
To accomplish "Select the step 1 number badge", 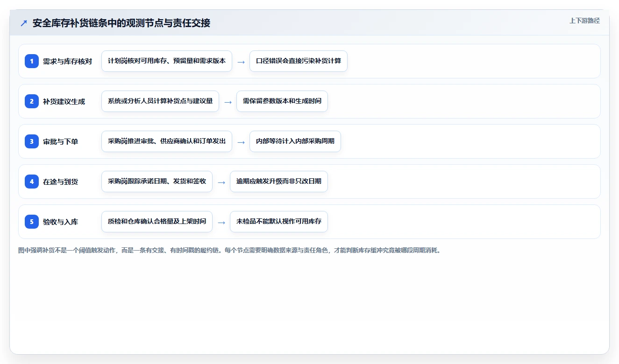I will [32, 61].
